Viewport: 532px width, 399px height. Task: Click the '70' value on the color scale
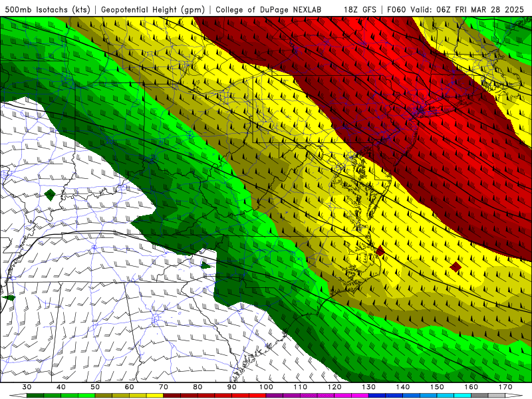(x=164, y=387)
